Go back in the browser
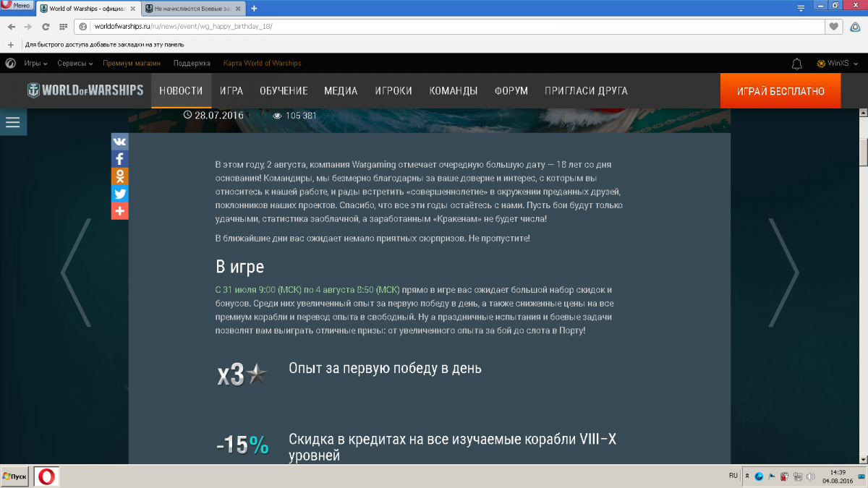Screen dimensions: 868x488 [12, 27]
